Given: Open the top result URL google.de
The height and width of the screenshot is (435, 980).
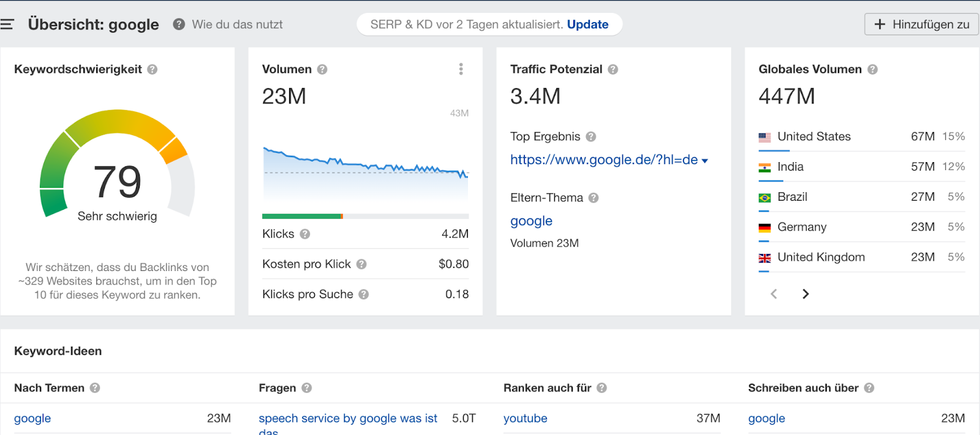Looking at the screenshot, I should pyautogui.click(x=604, y=160).
